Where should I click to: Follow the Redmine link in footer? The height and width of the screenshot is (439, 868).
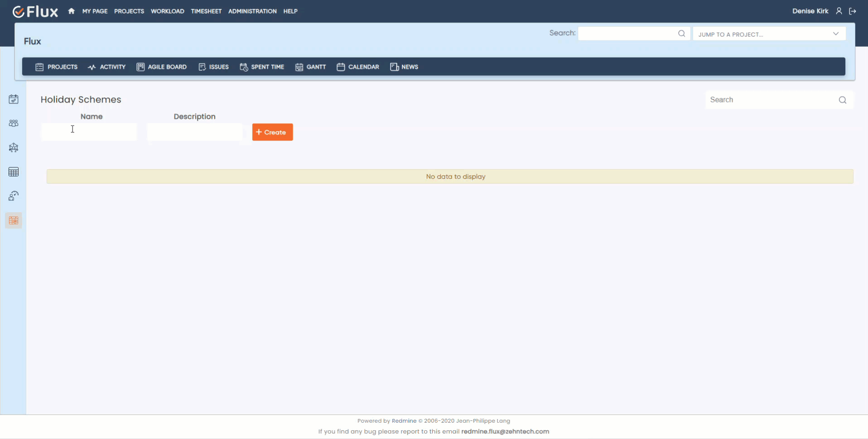[x=404, y=421]
